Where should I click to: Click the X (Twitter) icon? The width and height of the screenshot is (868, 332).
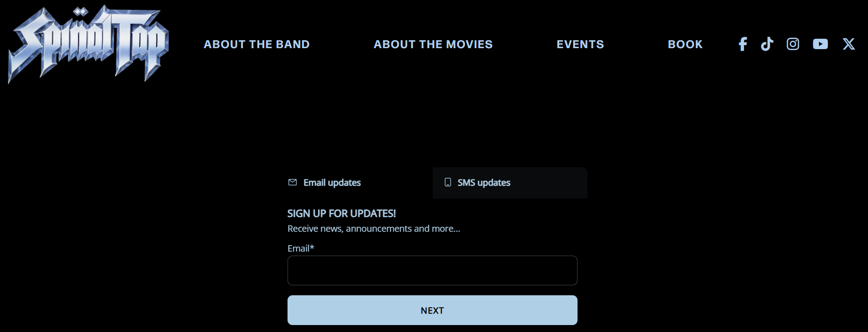pos(848,44)
